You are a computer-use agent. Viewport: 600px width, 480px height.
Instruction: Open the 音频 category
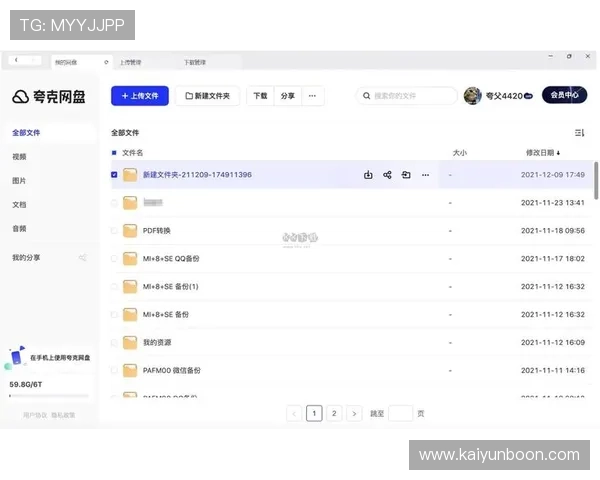click(x=19, y=229)
